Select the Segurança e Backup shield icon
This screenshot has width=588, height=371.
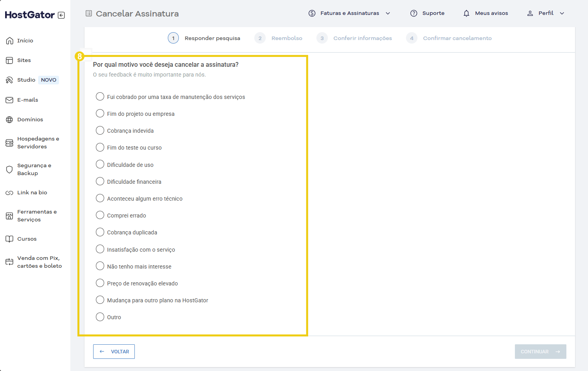(9, 169)
